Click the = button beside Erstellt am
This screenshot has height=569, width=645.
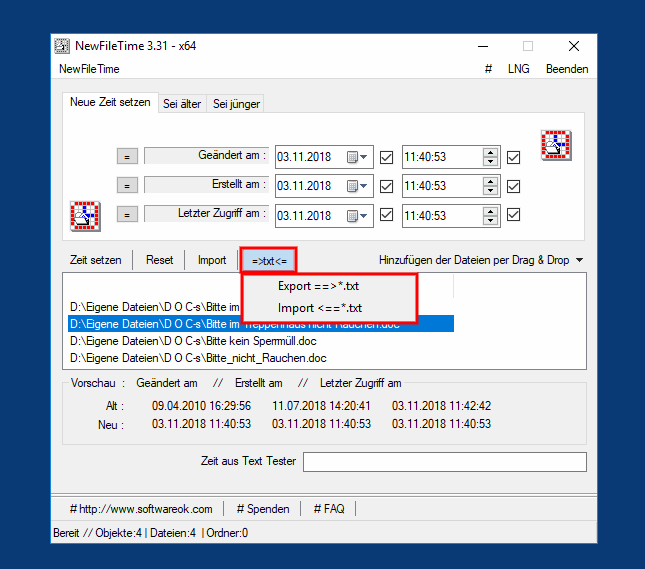pos(127,186)
